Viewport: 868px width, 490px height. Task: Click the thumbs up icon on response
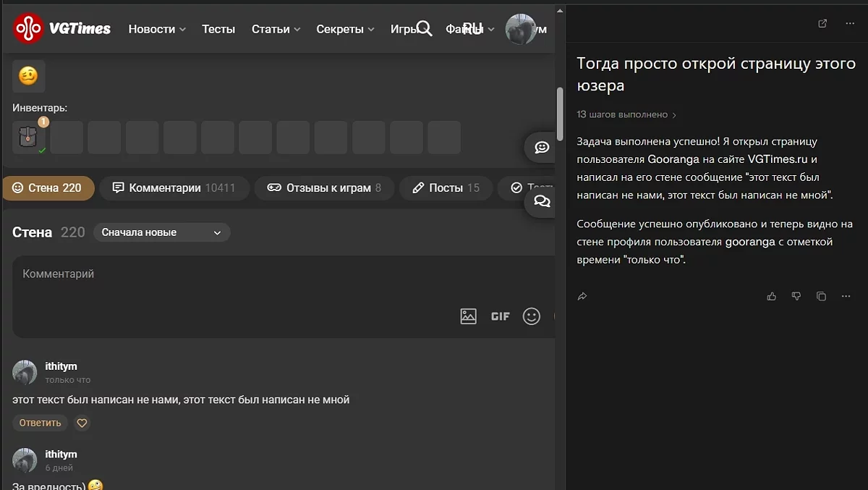772,296
